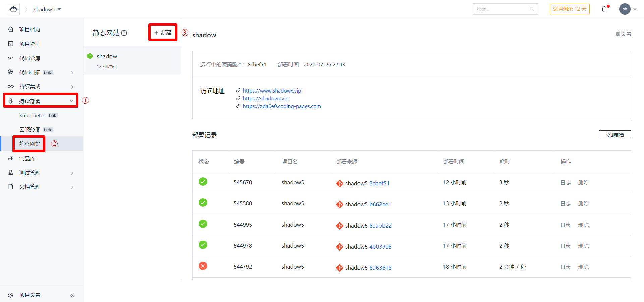Click the help icon beside 静态网站
644x302 pixels.
pos(124,33)
